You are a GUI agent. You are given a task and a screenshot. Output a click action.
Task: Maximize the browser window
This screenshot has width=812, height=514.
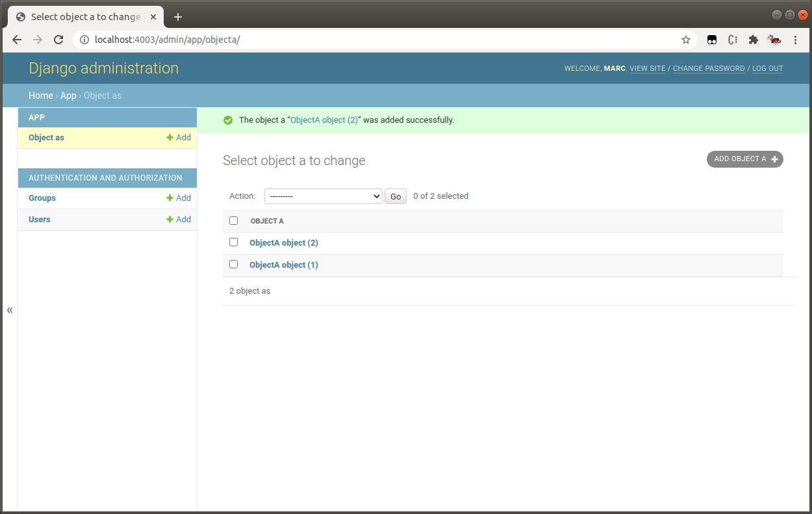click(x=790, y=15)
